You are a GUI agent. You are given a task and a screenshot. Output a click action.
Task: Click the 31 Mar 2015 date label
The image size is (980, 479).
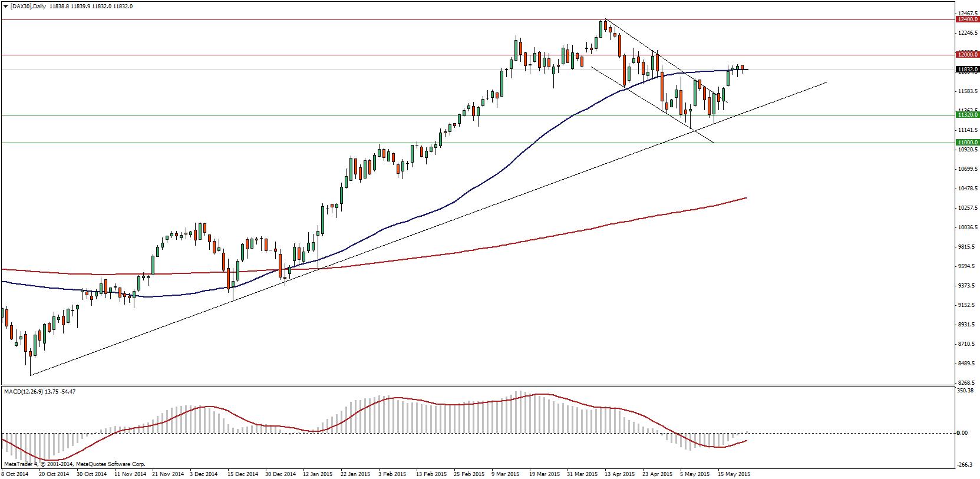coord(582,474)
